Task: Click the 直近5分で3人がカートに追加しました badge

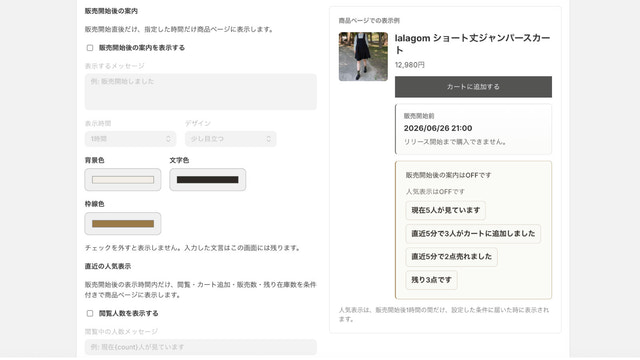Action: point(473,233)
